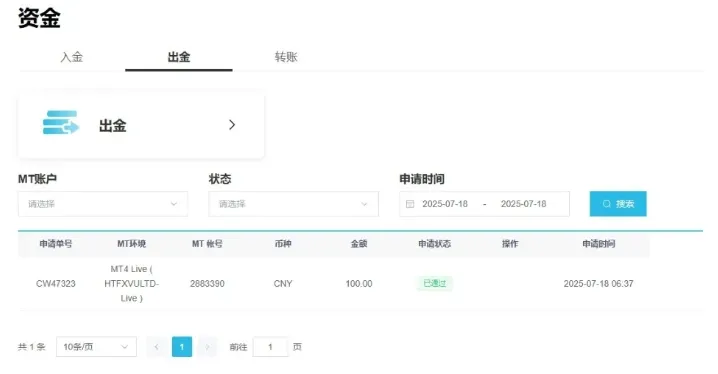Open the 10条/页 page size dropdown
718x374 pixels.
(96, 347)
